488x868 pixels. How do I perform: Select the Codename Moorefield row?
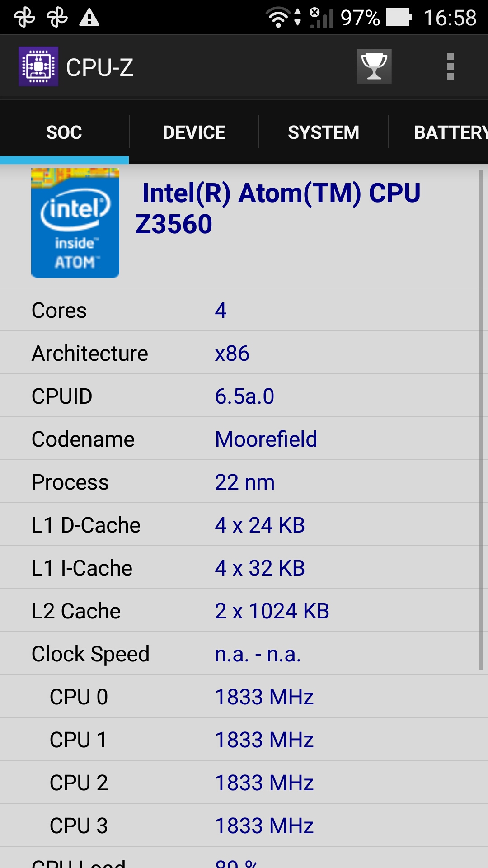click(x=239, y=439)
